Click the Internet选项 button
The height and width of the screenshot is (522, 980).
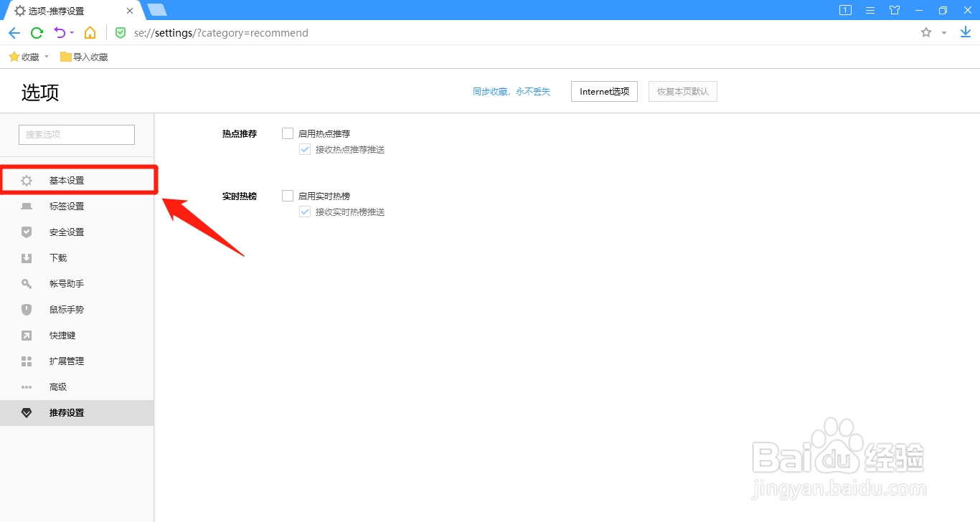(x=604, y=91)
